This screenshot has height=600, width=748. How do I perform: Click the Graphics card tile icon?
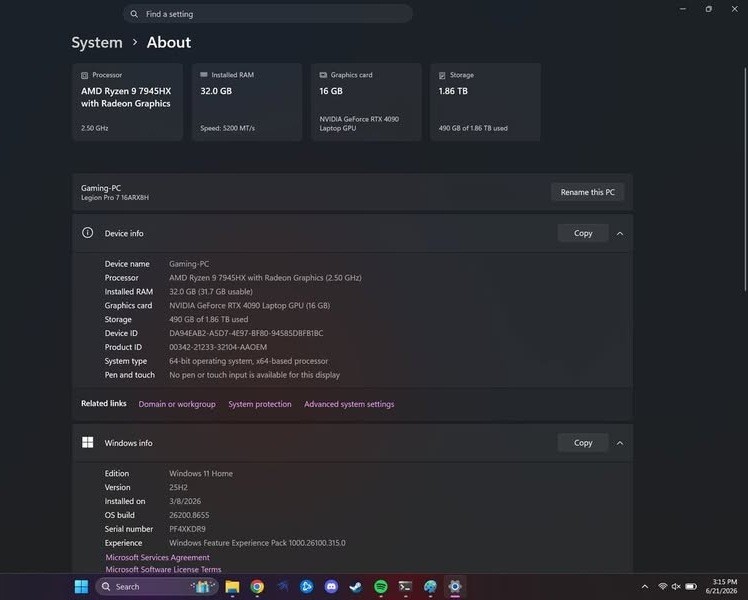point(323,75)
